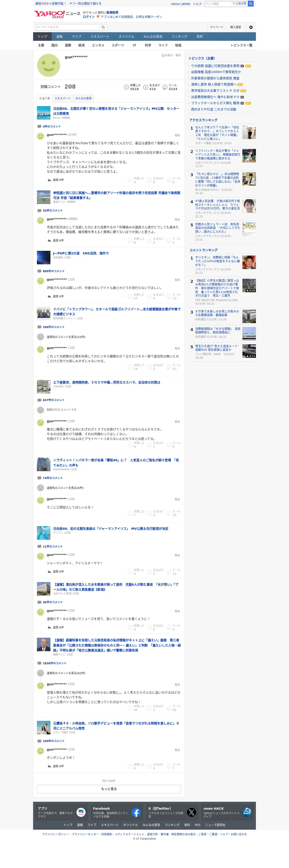
Task: Open the settings gear icon
Action: coord(251,27)
